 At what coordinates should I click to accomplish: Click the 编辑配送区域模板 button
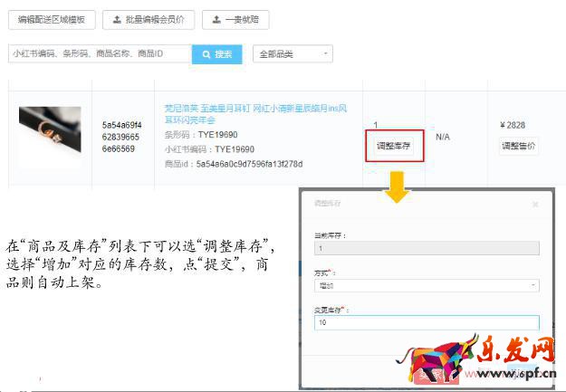(x=52, y=20)
